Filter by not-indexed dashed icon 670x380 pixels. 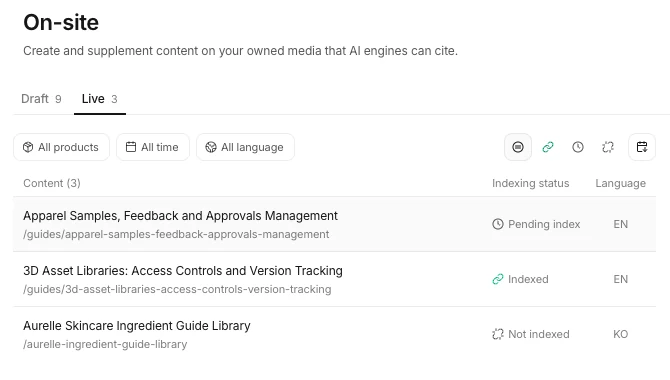[x=608, y=147]
